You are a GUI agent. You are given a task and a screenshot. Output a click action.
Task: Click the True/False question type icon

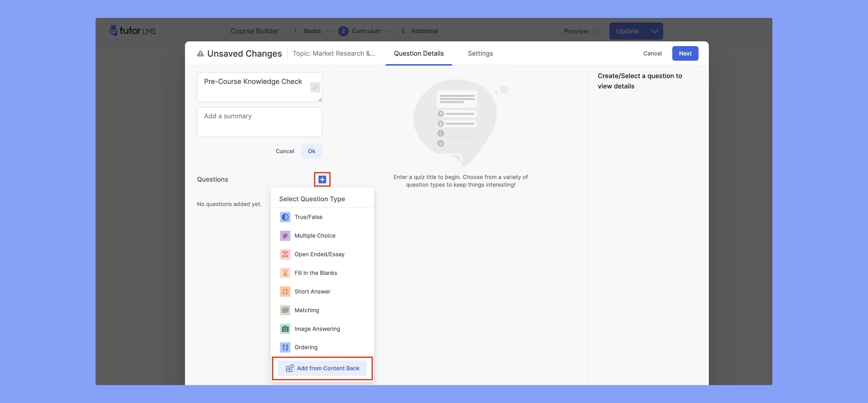coord(285,217)
